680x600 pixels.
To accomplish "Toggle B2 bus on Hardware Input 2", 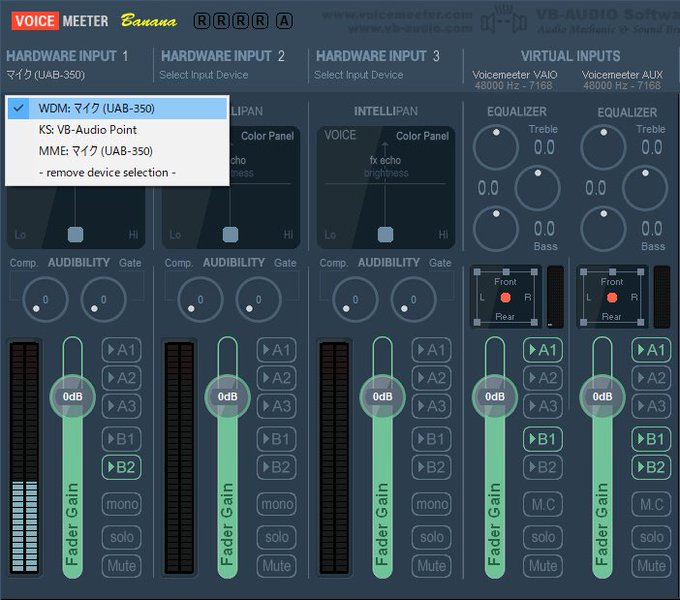I will pos(277,467).
